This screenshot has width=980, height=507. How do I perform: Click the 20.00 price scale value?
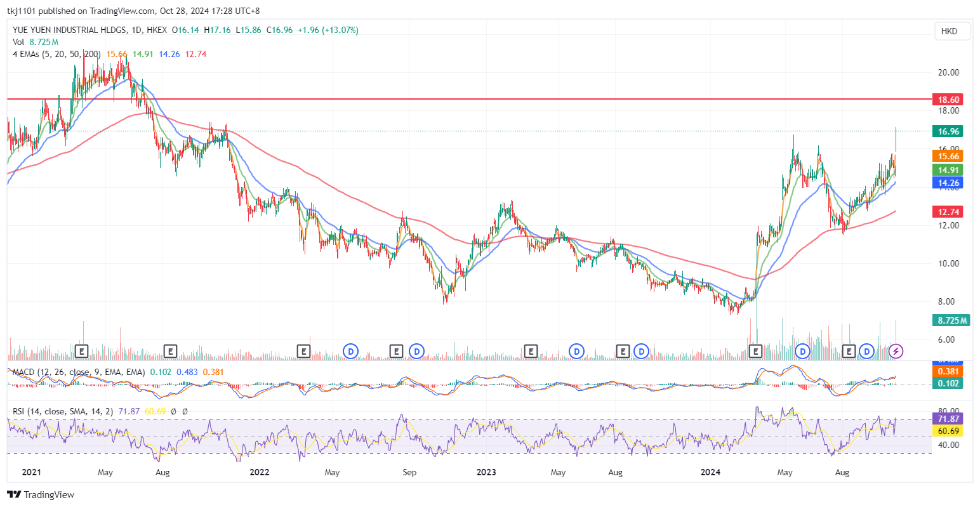(x=948, y=72)
